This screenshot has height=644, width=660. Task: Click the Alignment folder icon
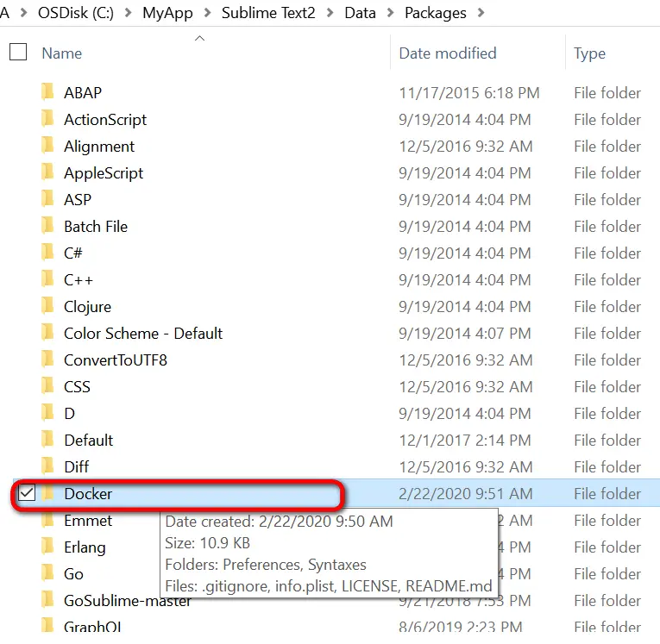47,145
